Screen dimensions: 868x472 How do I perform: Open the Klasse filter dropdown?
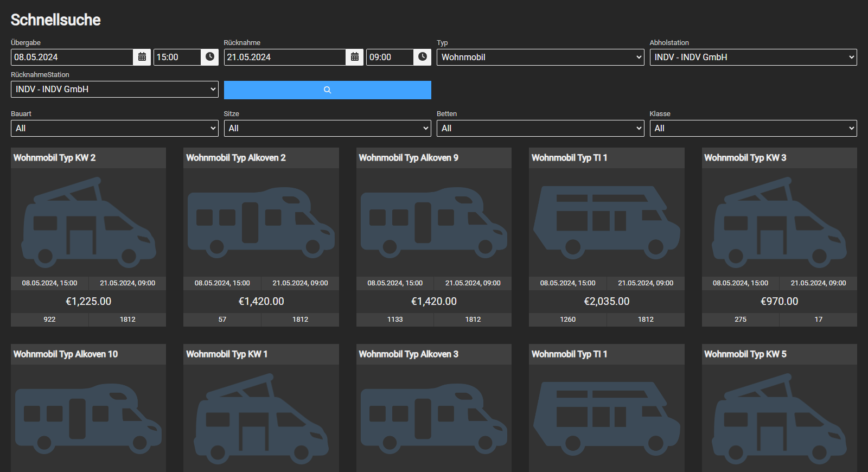[753, 128]
